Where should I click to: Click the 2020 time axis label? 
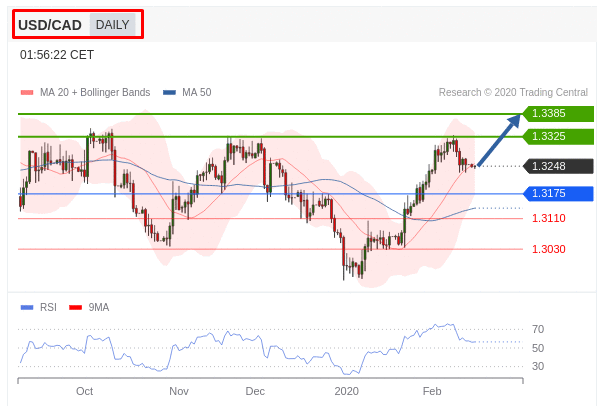pyautogui.click(x=347, y=391)
